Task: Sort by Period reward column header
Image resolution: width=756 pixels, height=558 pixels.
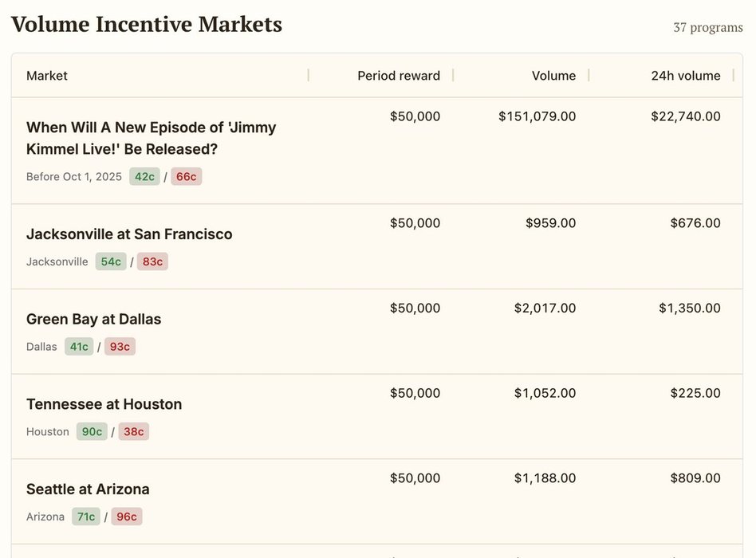Action: click(398, 76)
